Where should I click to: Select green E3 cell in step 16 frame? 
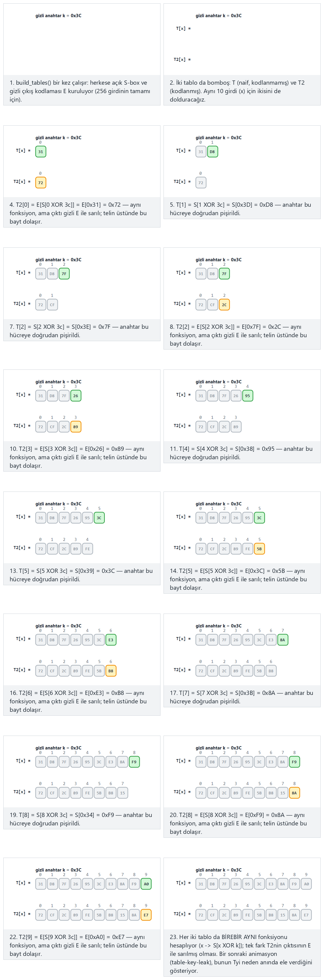111,640
